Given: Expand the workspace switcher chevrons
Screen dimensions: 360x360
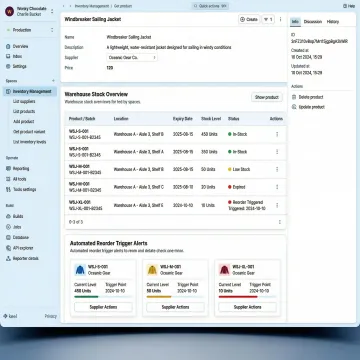Looking at the screenshot, I should (x=52, y=11).
